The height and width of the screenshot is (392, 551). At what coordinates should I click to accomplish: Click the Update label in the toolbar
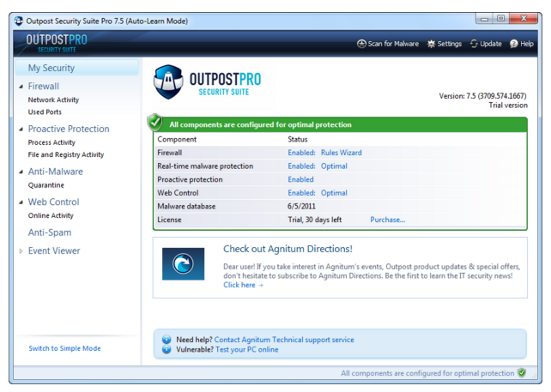point(491,44)
